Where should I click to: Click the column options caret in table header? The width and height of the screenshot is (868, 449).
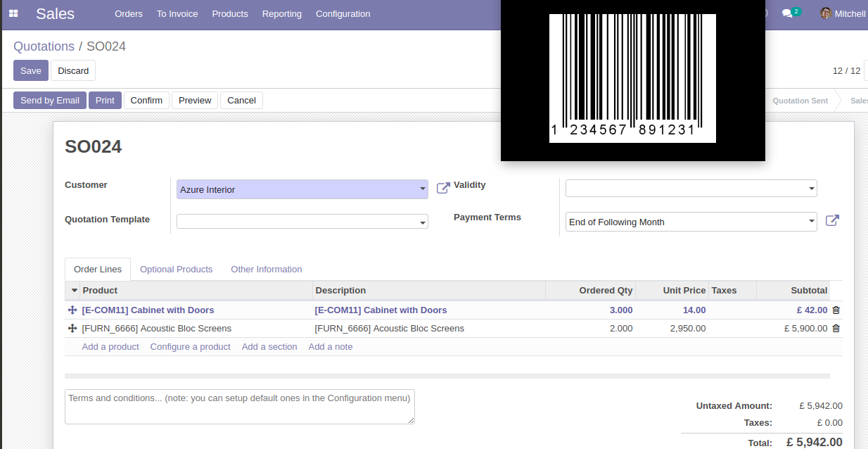pyautogui.click(x=75, y=291)
